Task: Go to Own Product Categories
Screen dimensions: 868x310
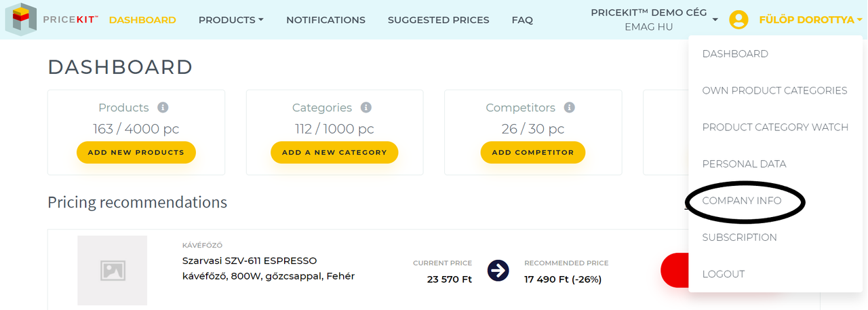Action: [x=775, y=91]
